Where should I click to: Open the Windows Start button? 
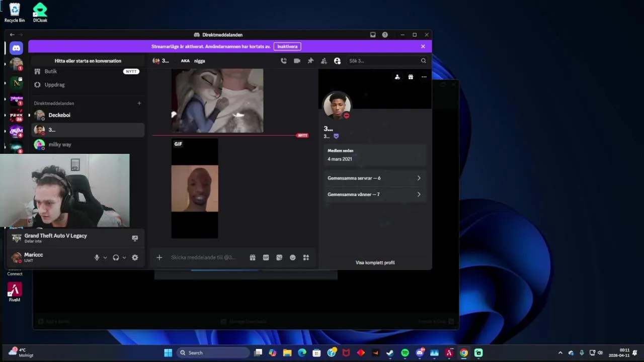[x=168, y=352]
